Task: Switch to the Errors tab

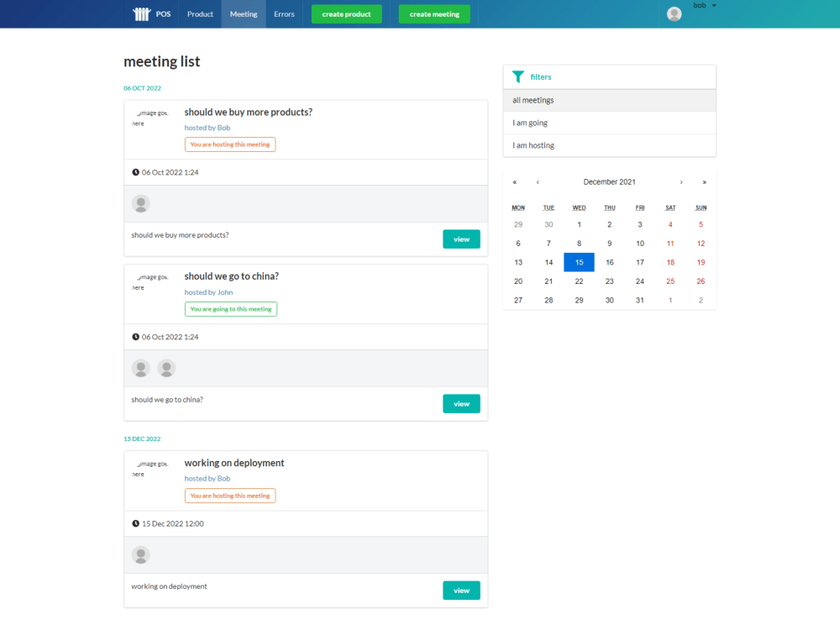Action: (284, 13)
